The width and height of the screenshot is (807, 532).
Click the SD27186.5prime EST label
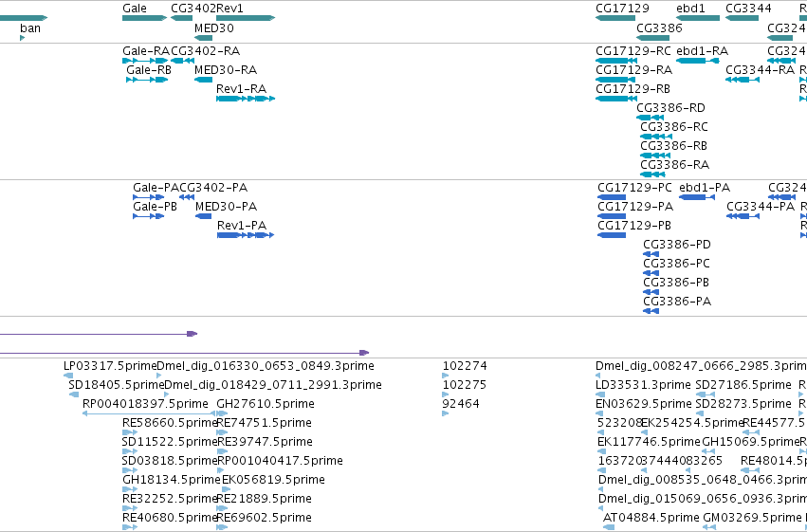tap(743, 385)
